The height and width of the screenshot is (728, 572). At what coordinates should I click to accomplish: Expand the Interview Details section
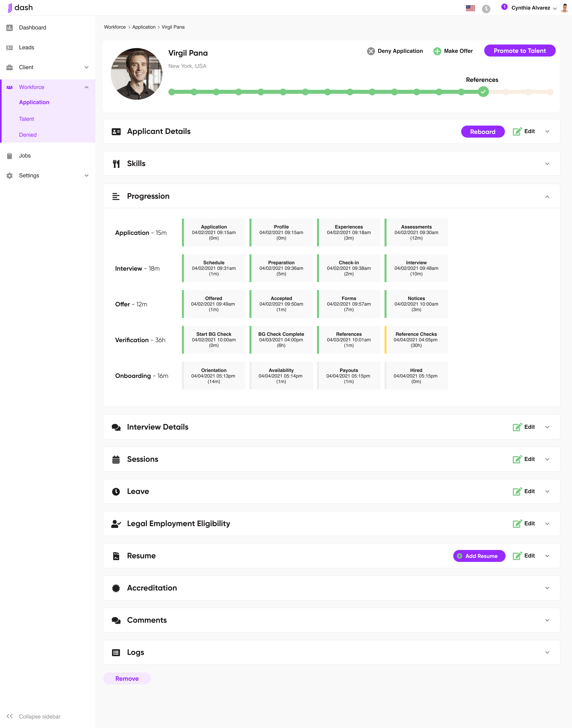pos(547,427)
